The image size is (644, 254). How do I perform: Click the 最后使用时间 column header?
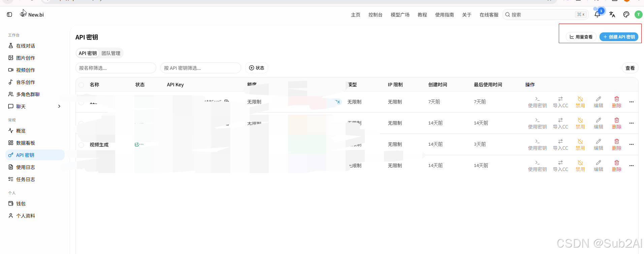tap(488, 85)
